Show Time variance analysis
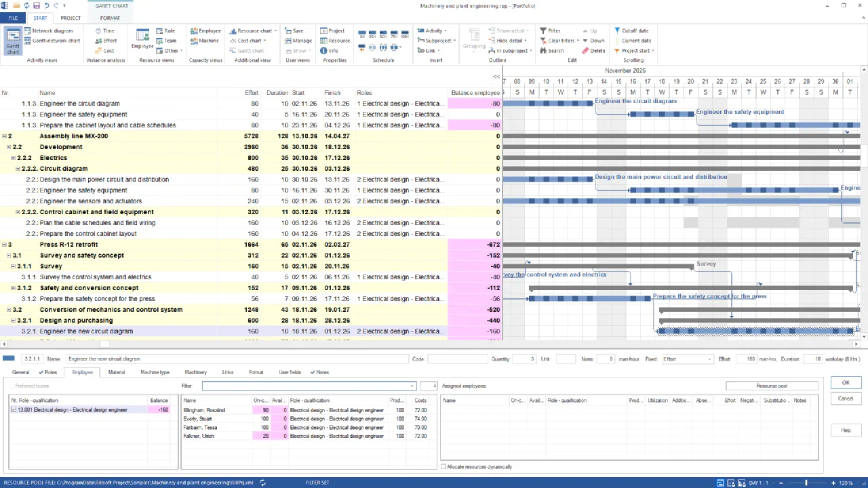Viewport: 868px width, 488px height. tap(104, 30)
